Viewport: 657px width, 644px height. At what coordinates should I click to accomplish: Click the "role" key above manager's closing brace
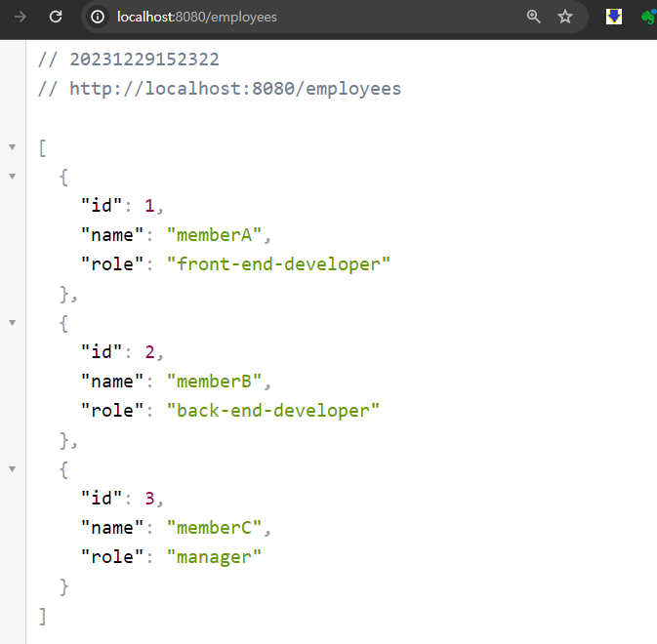click(x=112, y=557)
